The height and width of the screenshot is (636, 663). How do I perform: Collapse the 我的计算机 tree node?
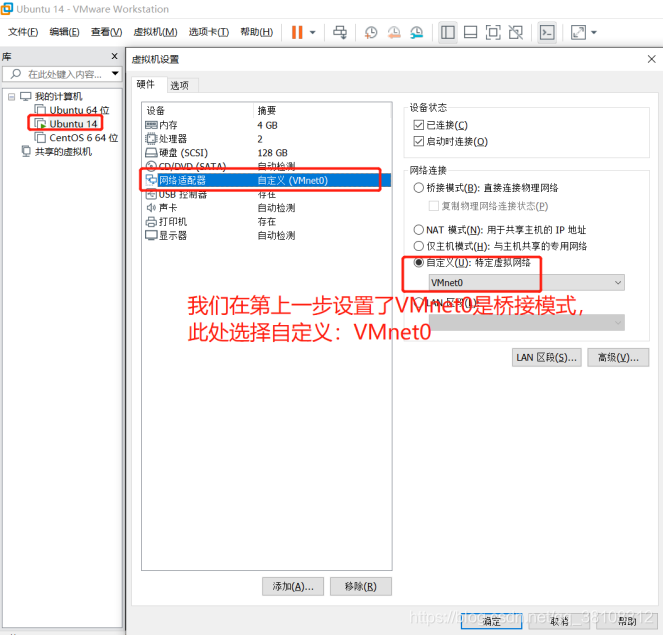tap(11, 97)
